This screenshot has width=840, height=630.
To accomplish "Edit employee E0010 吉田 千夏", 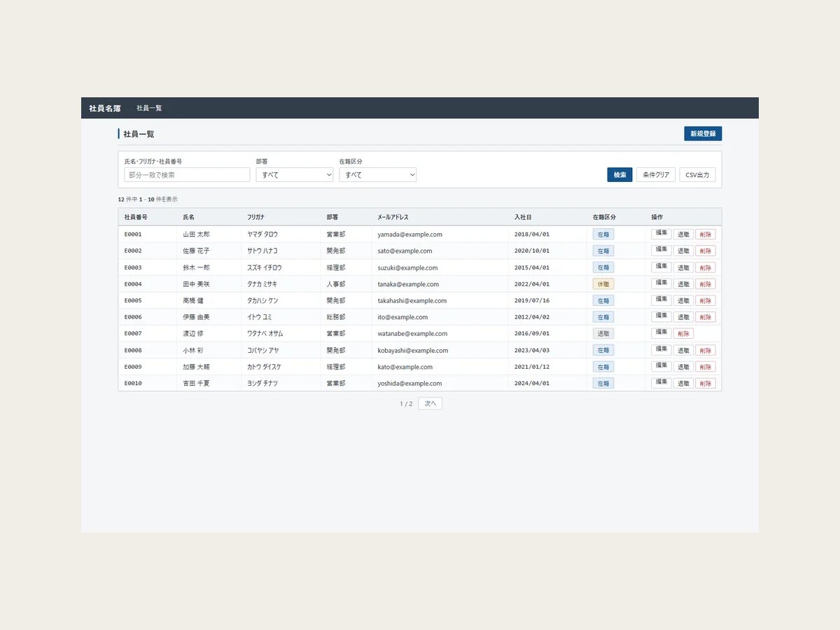I will [x=661, y=383].
